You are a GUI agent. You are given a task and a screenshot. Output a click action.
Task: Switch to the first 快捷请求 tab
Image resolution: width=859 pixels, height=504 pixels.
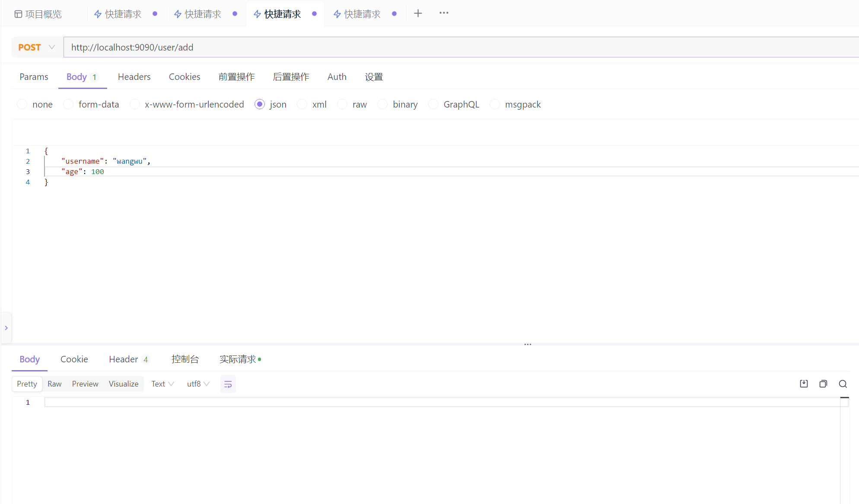tap(118, 14)
